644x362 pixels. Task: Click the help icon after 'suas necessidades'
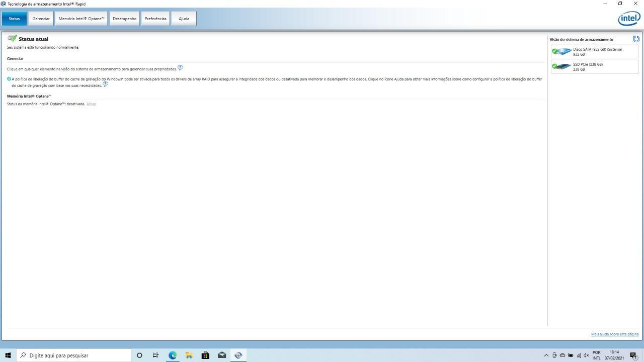point(105,84)
